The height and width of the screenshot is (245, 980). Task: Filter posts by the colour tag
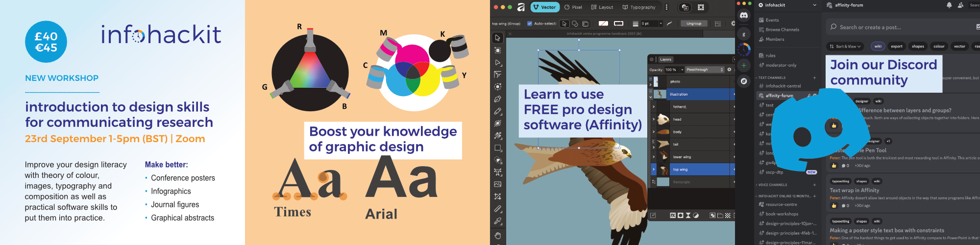[939, 47]
